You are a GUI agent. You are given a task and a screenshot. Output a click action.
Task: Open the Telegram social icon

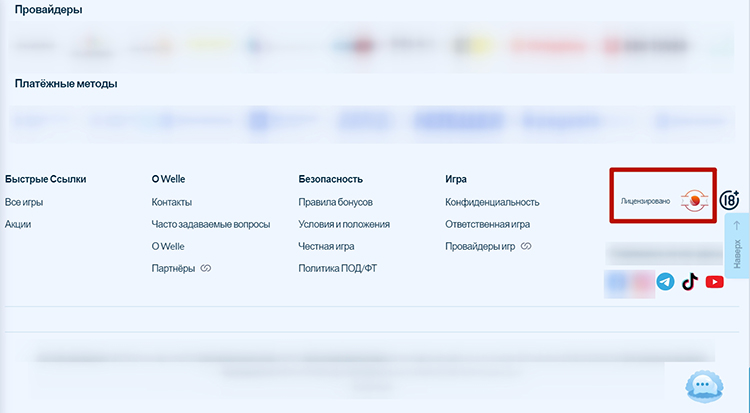(665, 281)
